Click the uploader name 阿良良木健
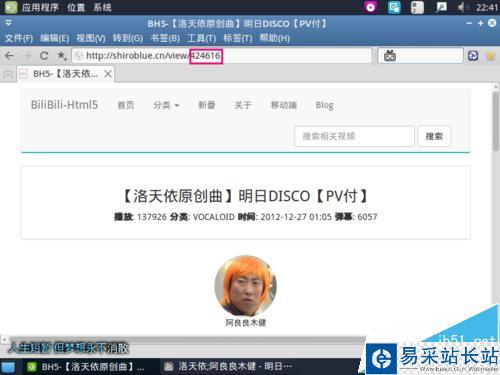The width and height of the screenshot is (500, 375). tap(246, 323)
